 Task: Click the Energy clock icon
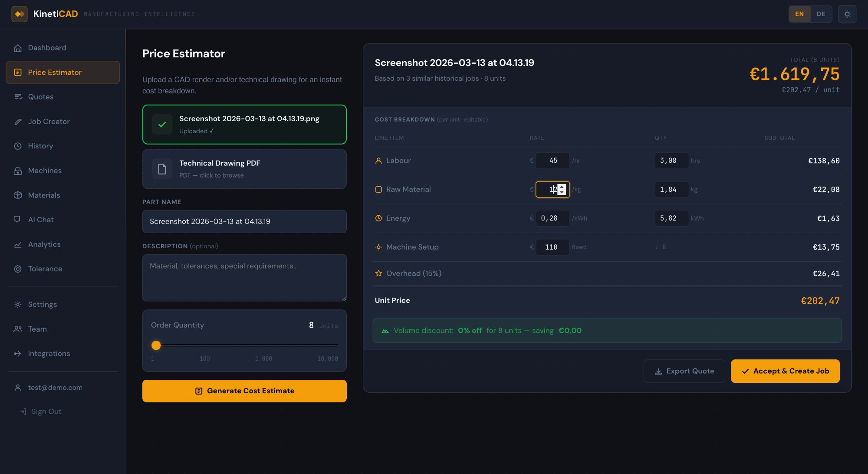coord(378,218)
